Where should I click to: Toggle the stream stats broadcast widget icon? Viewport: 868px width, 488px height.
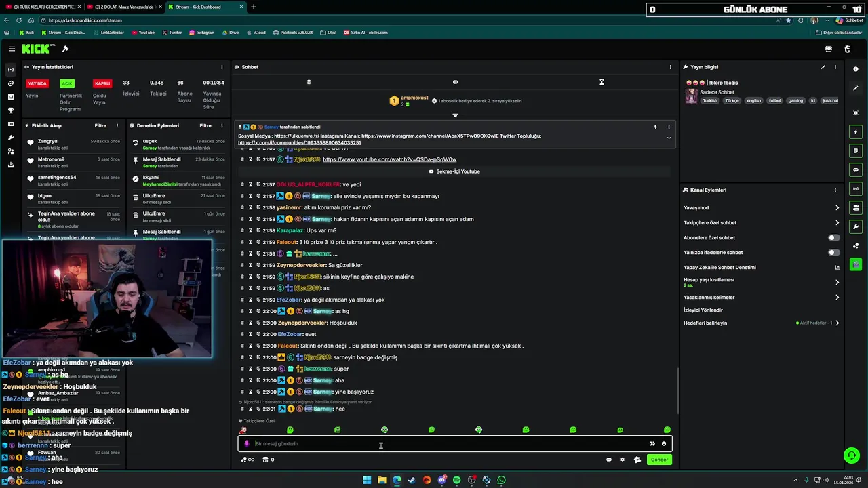coord(856,188)
